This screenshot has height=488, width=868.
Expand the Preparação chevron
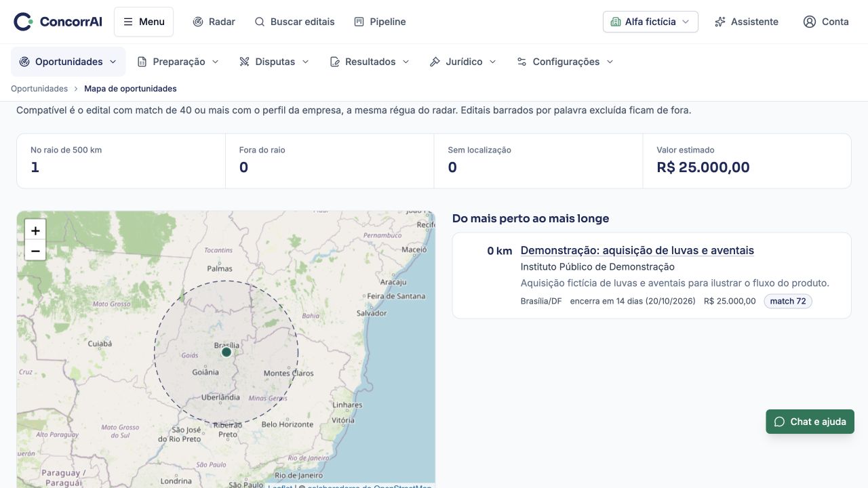pos(216,62)
